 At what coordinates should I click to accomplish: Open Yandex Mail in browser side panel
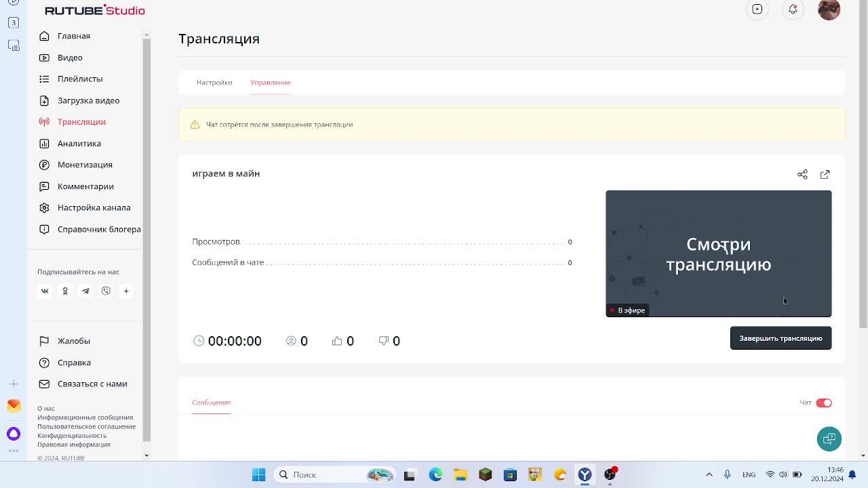tap(14, 405)
